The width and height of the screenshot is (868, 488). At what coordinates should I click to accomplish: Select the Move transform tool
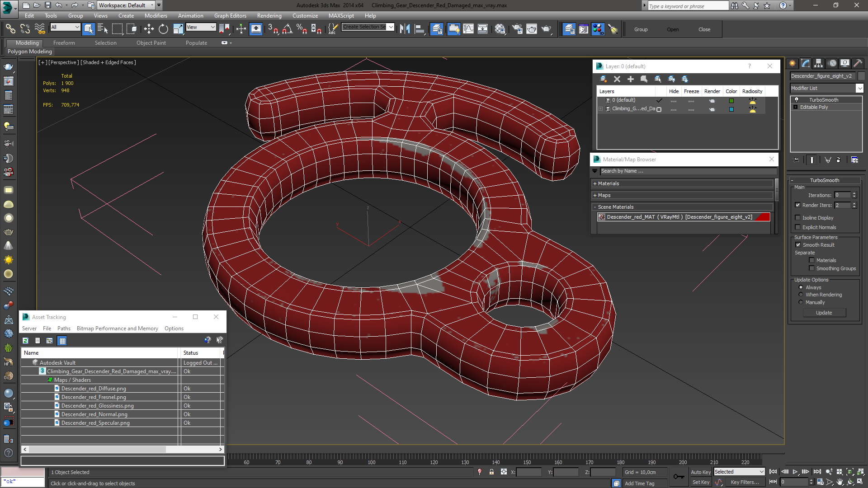149,29
